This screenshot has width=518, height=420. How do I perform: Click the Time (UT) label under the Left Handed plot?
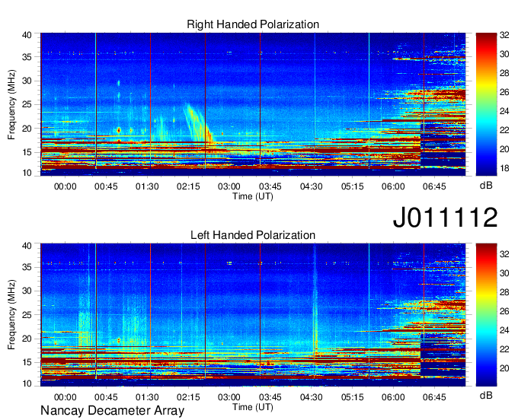pos(253,407)
